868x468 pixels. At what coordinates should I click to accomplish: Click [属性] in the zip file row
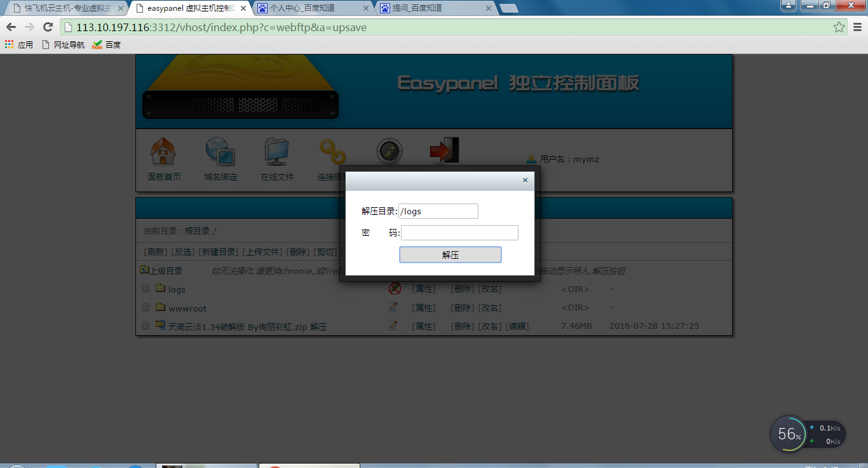pyautogui.click(x=424, y=326)
